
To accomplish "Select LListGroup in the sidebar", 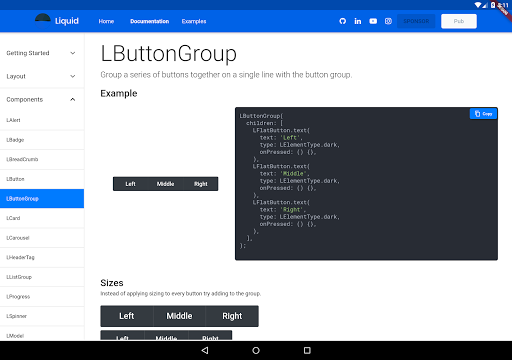I will click(42, 277).
